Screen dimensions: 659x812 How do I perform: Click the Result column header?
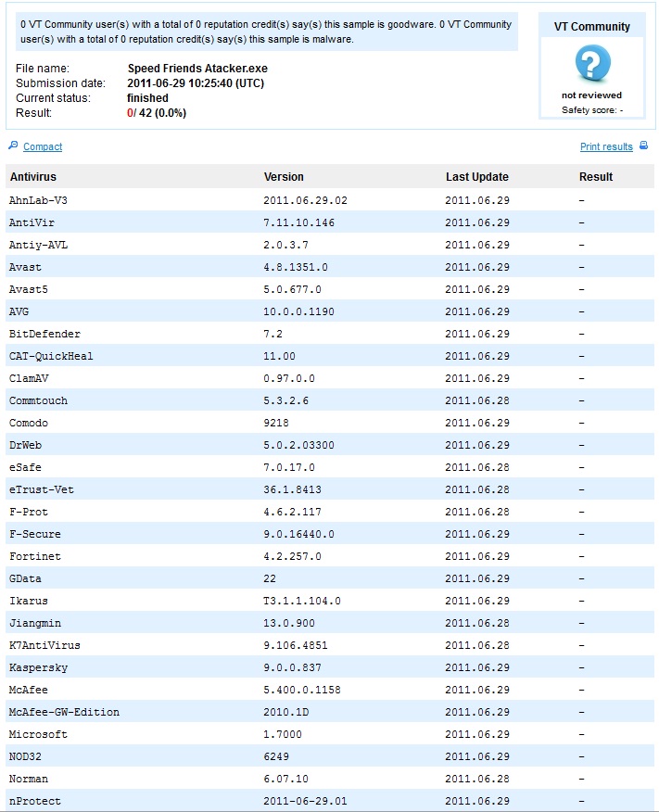[x=596, y=177]
